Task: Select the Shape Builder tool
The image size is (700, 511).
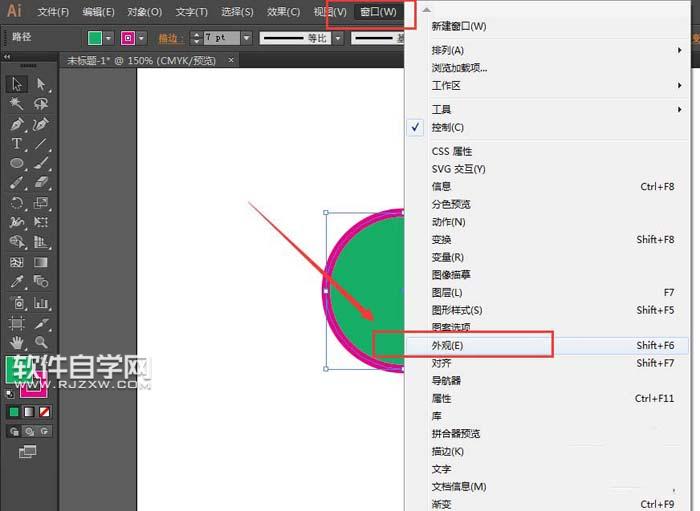Action: click(x=17, y=242)
